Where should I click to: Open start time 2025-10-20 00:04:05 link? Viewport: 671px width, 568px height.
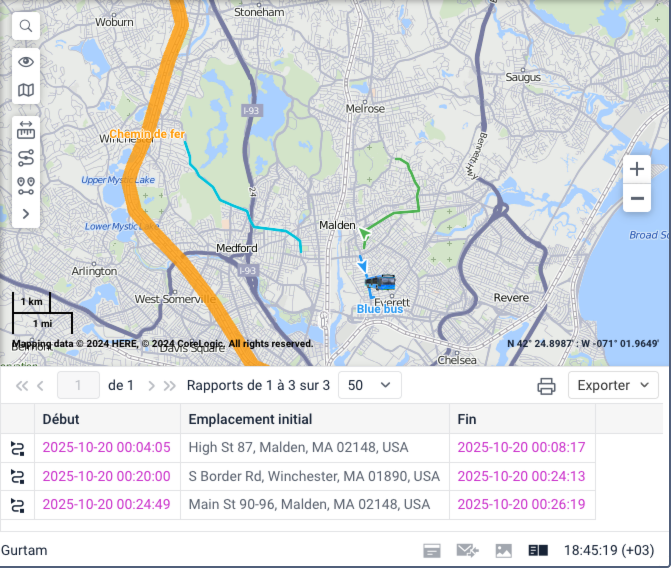click(x=106, y=448)
